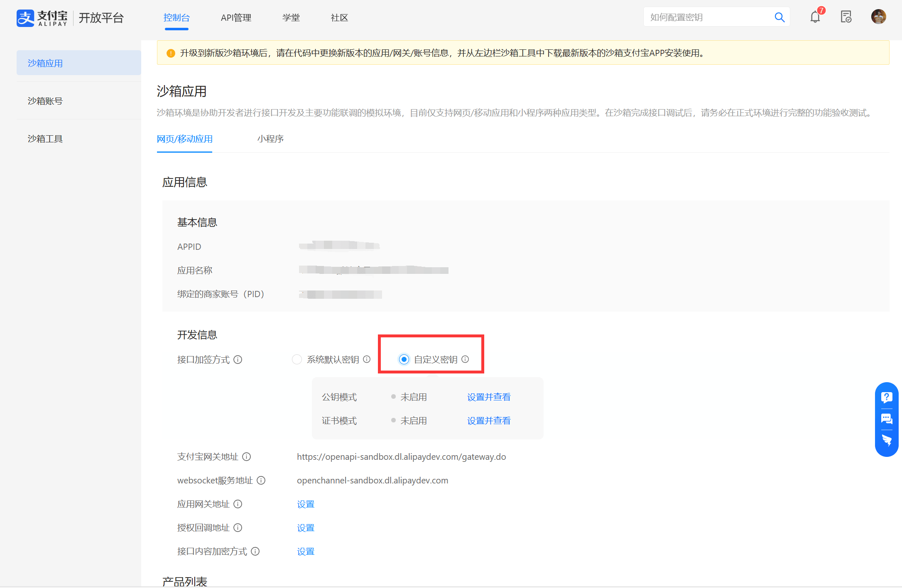
Task: Click the search magnifier icon
Action: click(x=779, y=17)
